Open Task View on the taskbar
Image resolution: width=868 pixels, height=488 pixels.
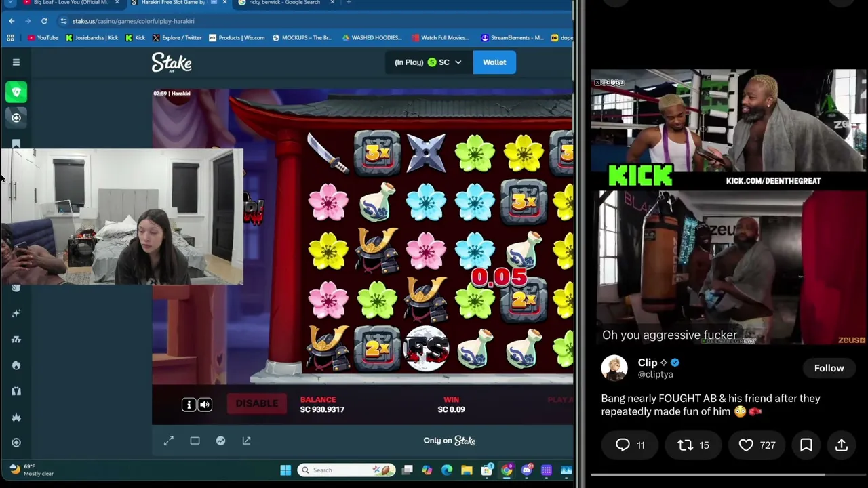[407, 470]
